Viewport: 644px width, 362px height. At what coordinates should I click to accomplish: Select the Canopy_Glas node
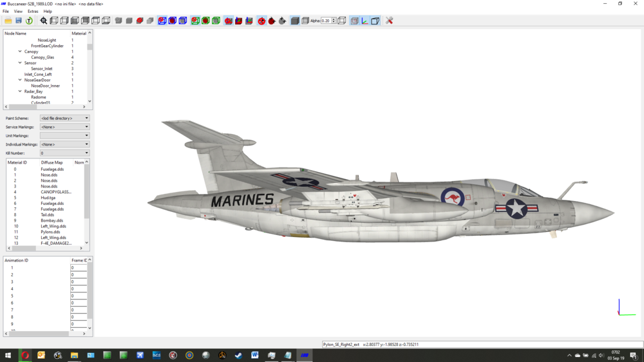click(43, 57)
